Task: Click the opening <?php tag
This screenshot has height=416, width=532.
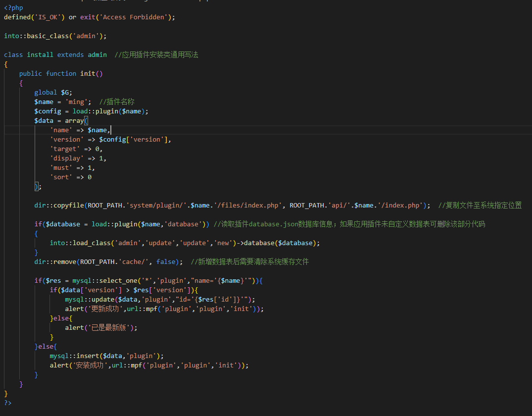Action: [13, 8]
